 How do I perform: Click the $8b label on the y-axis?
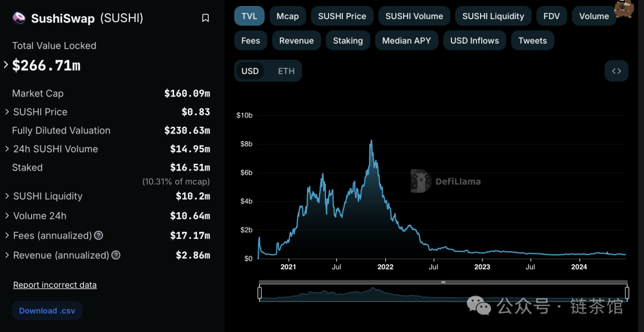point(245,144)
